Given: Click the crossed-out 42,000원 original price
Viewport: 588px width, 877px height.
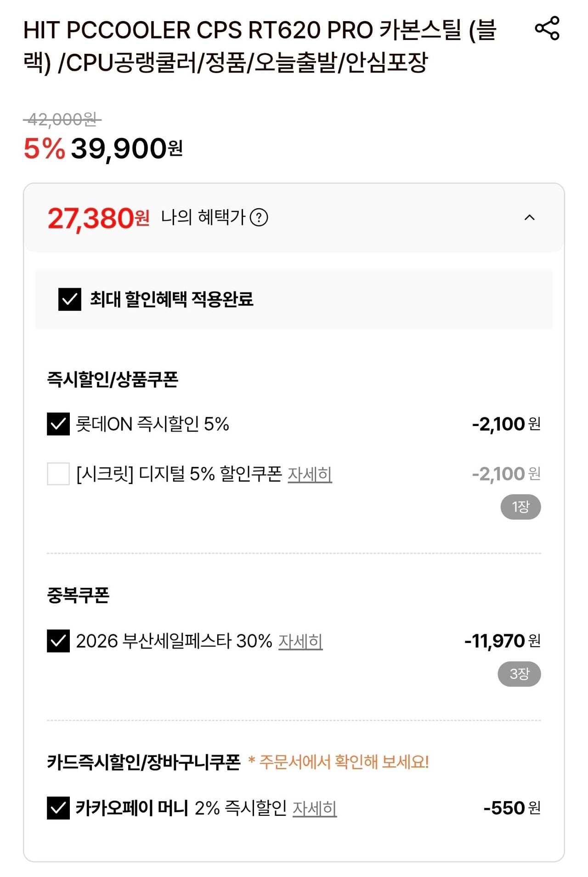Looking at the screenshot, I should pos(62,120).
